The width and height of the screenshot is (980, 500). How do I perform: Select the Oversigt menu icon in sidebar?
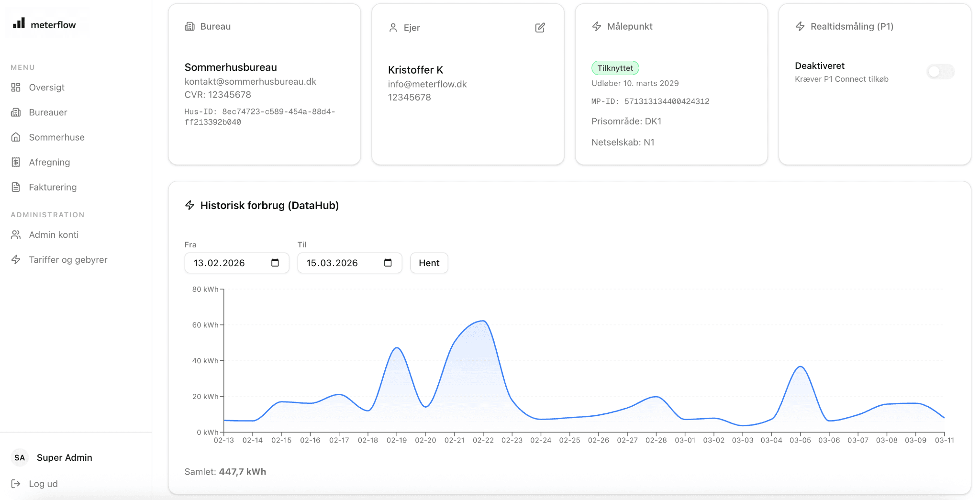[x=16, y=88]
